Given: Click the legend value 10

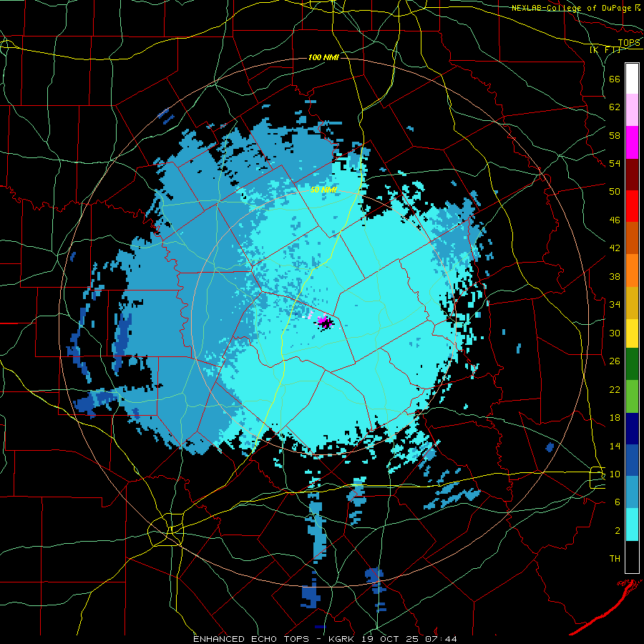Looking at the screenshot, I should click(615, 474).
